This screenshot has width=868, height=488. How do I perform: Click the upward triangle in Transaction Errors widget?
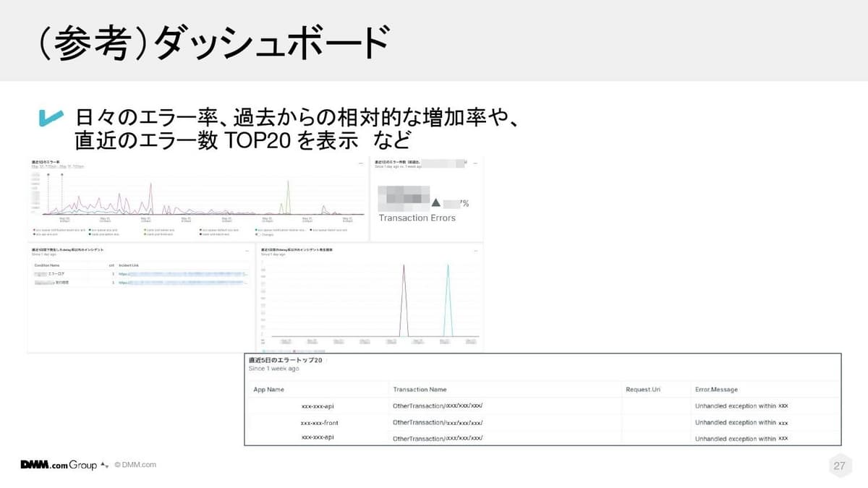tap(435, 202)
